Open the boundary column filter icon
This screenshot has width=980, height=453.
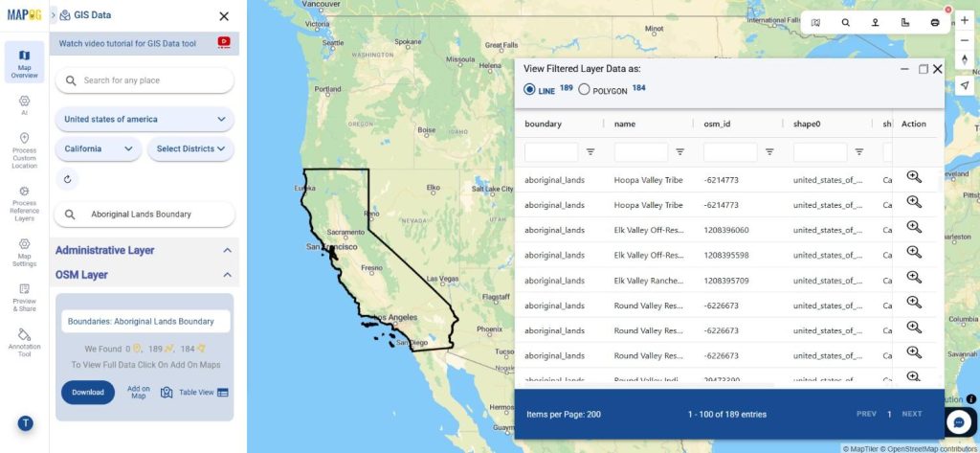[x=590, y=151]
